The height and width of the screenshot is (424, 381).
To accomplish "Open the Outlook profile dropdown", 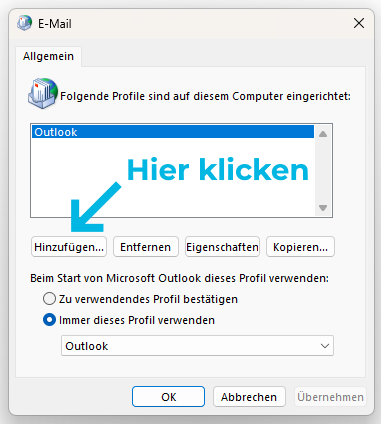I will [197, 346].
